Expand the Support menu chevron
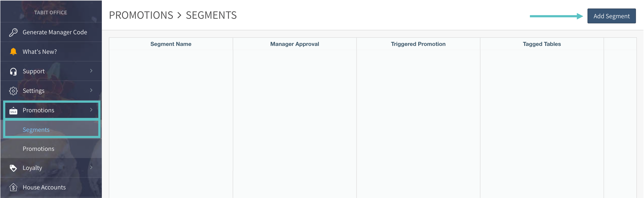The width and height of the screenshot is (644, 198). click(91, 71)
